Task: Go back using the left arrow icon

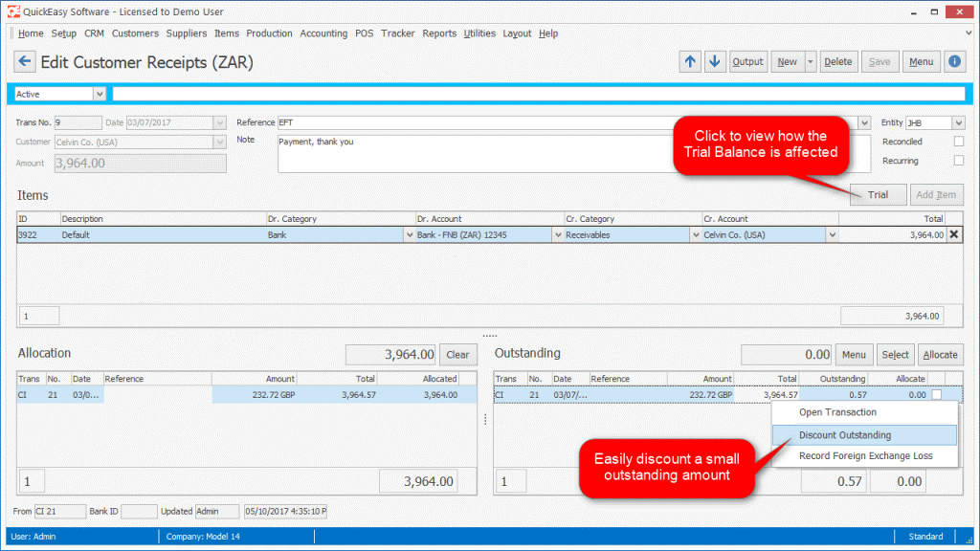Action: 24,61
